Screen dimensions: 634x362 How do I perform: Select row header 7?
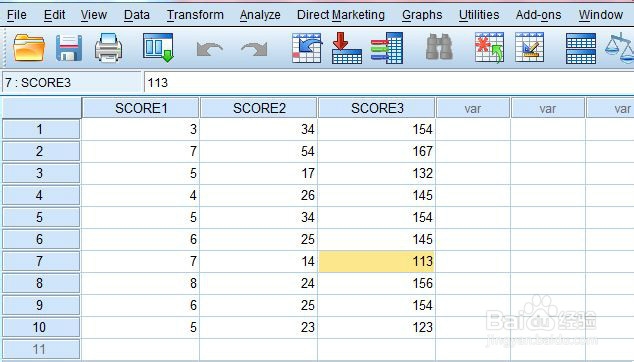[x=41, y=261]
